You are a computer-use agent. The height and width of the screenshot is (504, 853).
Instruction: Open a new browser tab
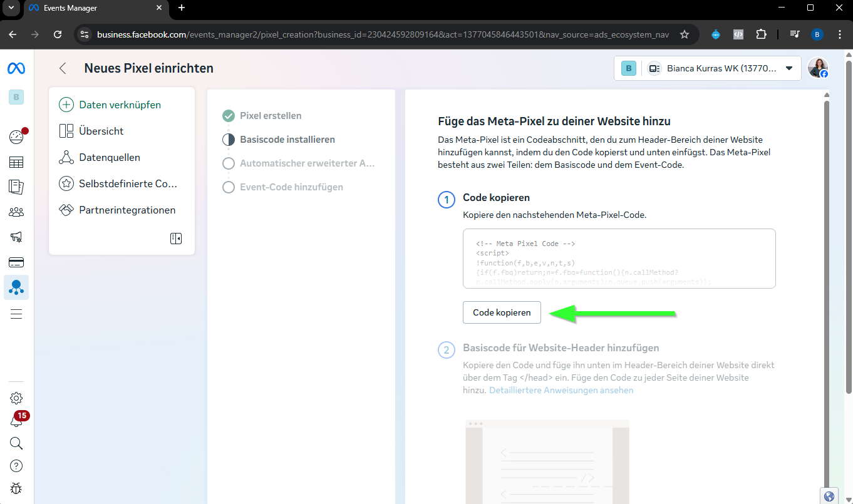[x=182, y=8]
